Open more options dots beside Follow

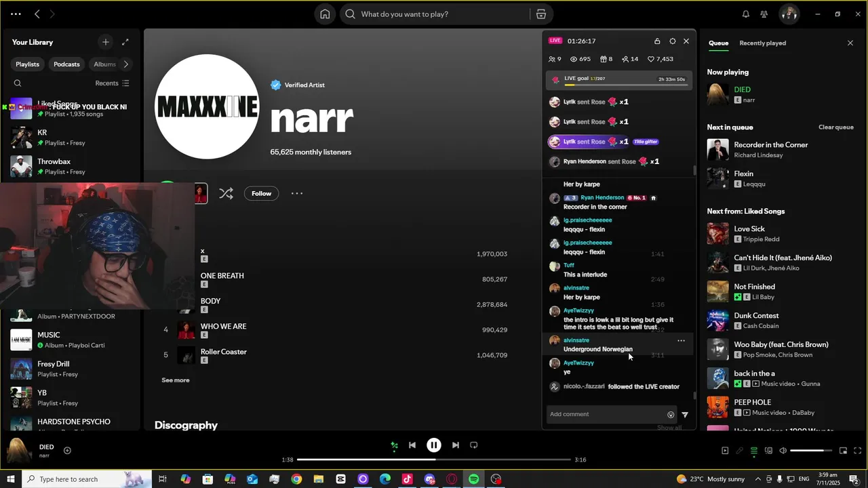[297, 193]
